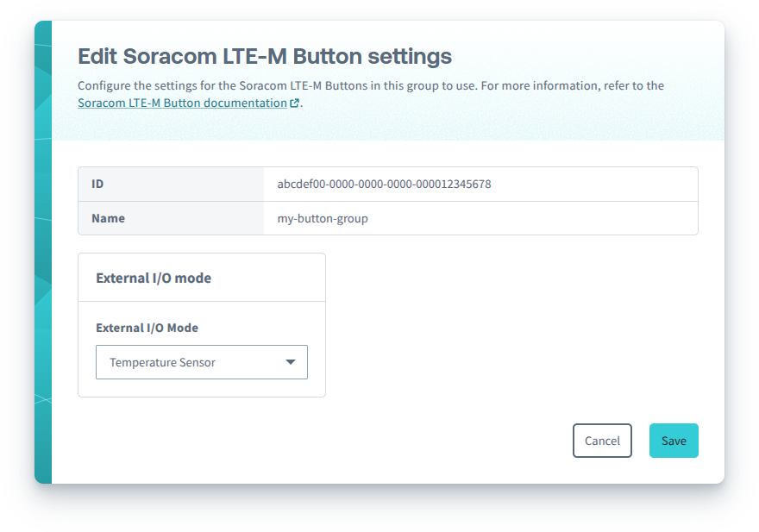Viewport: 759px width, 532px height.
Task: Click the Cancel button
Action: click(602, 441)
